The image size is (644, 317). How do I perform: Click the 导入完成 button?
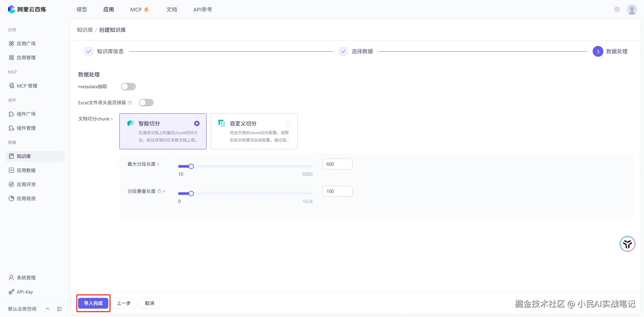(x=93, y=303)
